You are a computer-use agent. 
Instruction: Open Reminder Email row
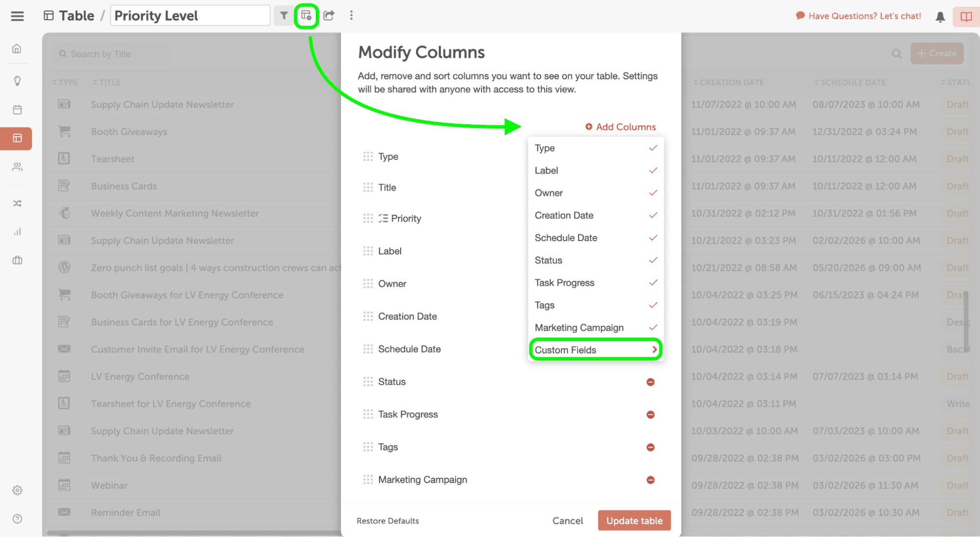(126, 513)
